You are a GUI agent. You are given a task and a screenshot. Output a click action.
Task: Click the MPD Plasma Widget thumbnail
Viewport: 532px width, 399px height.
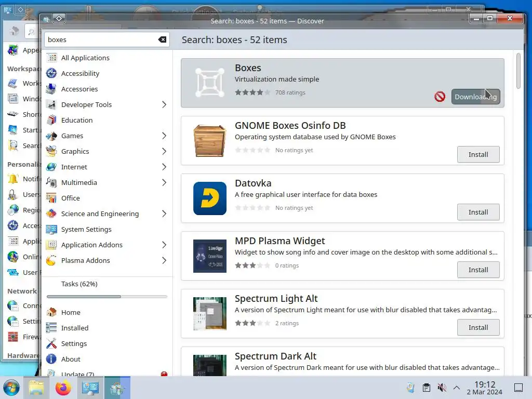pyautogui.click(x=210, y=256)
